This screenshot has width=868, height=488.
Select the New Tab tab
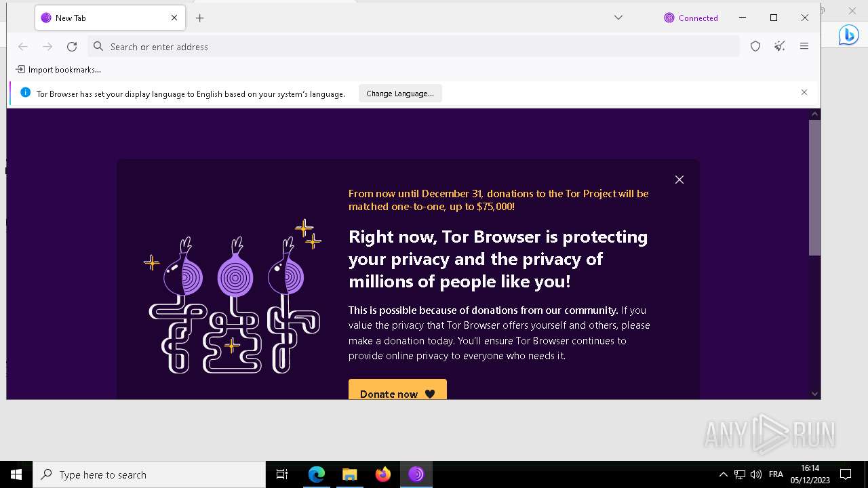(109, 18)
